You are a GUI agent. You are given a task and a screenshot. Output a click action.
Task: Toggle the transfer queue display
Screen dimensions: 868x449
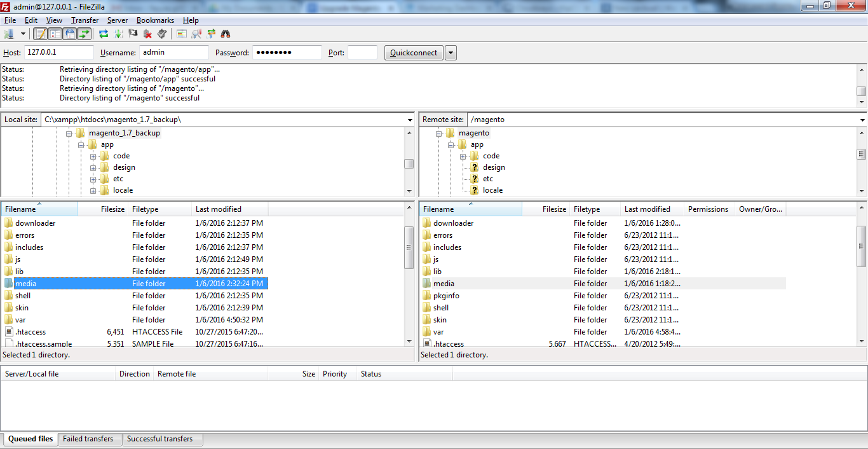pos(84,34)
